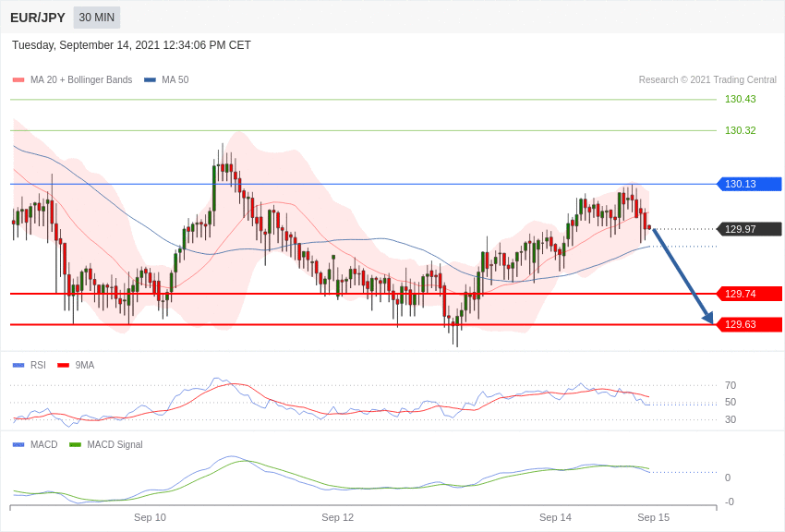Click the RSI legend swatch
Image resolution: width=785 pixels, height=532 pixels.
coord(18,366)
